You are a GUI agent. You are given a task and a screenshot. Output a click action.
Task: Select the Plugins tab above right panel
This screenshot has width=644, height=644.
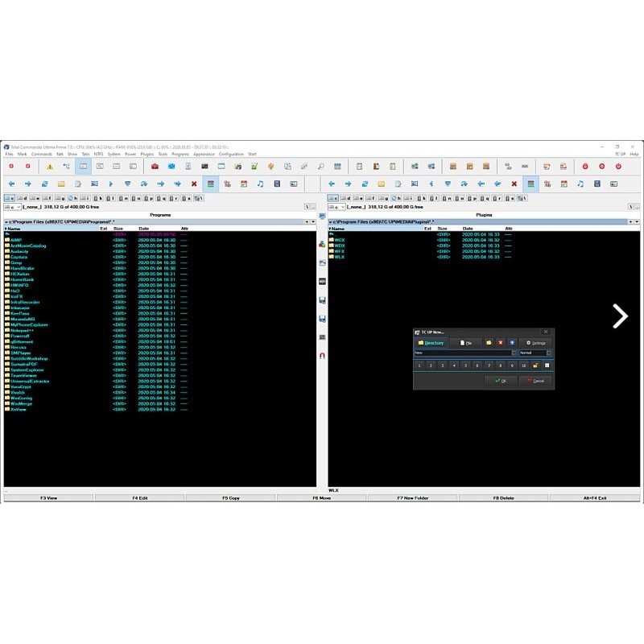tap(485, 215)
